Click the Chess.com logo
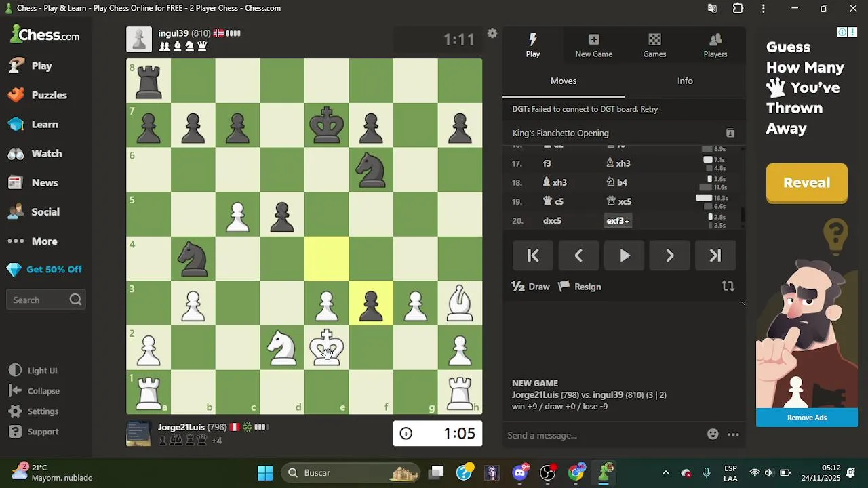Viewport: 868px width, 488px height. coord(45,35)
